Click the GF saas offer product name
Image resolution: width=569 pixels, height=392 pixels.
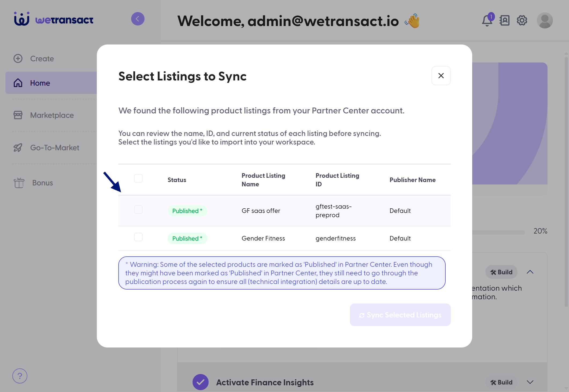(x=261, y=211)
